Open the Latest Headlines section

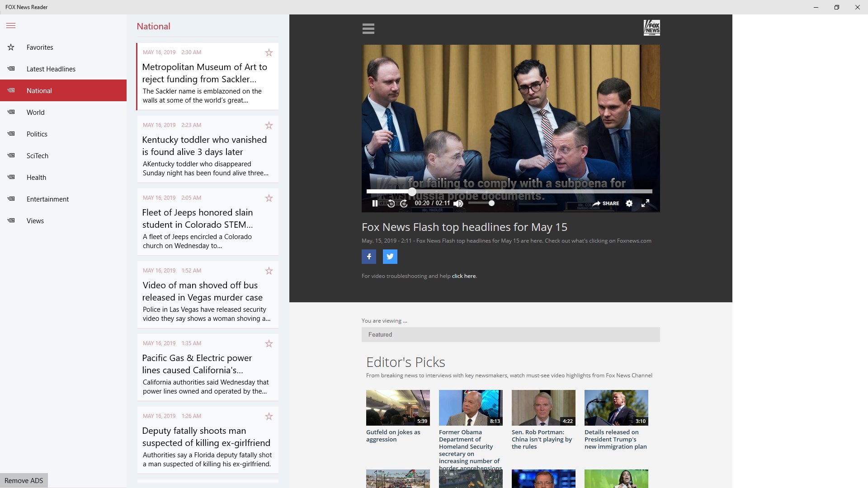pos(51,69)
